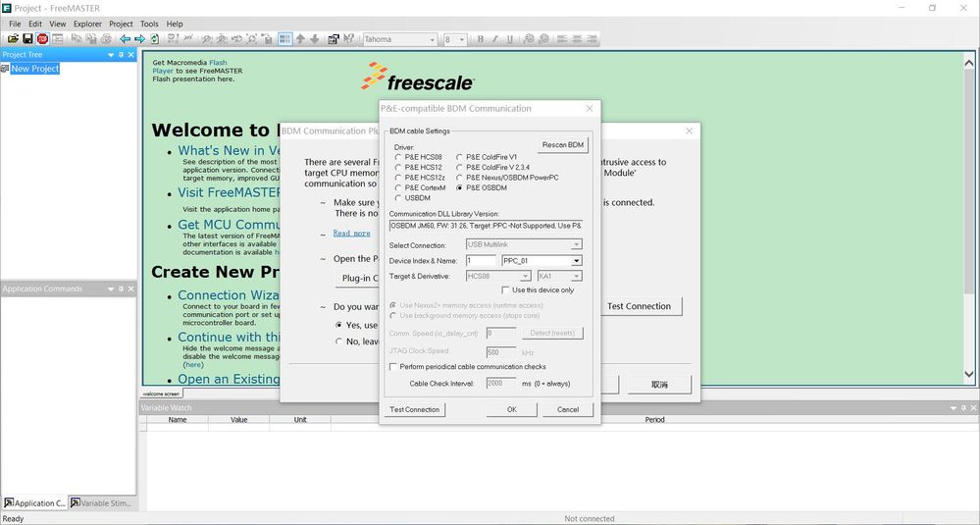Click the move down arrow toolbar icon
Screen dimensions: 980x525
click(x=315, y=38)
